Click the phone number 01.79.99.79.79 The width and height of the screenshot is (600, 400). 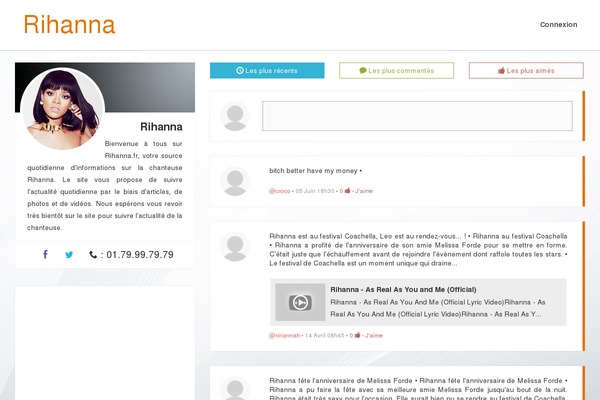pyautogui.click(x=140, y=255)
